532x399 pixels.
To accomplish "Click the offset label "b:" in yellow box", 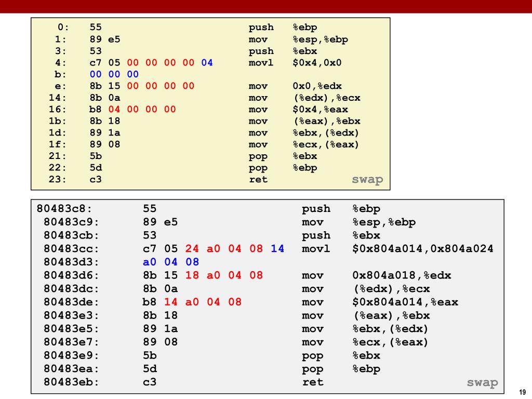I will pyautogui.click(x=60, y=74).
